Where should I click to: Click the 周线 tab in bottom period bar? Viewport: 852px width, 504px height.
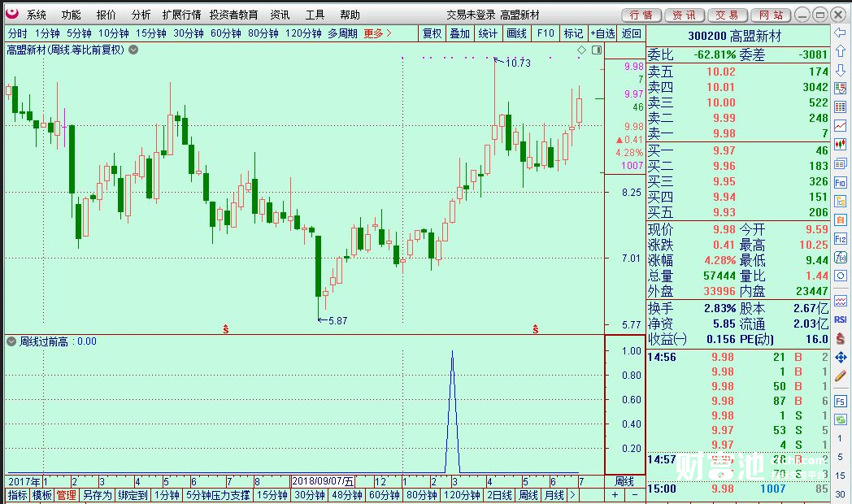click(528, 495)
